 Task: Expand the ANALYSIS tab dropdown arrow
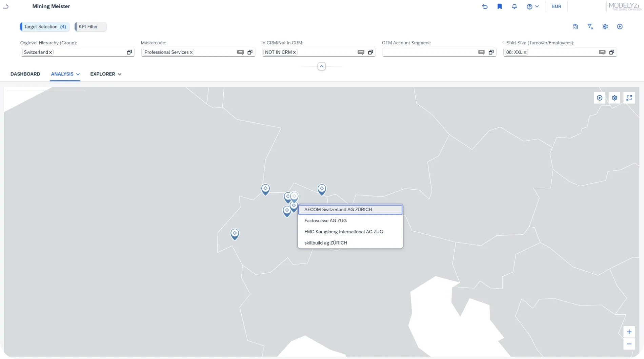[x=78, y=74]
